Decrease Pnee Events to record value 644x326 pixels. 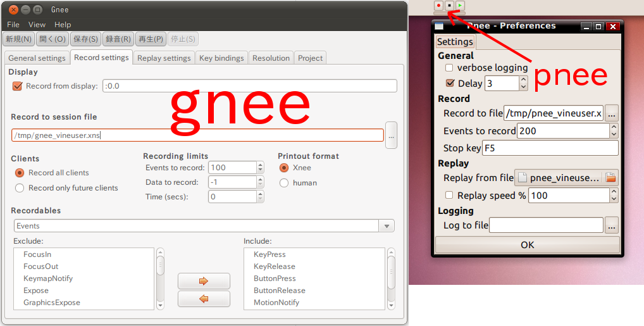pos(614,134)
